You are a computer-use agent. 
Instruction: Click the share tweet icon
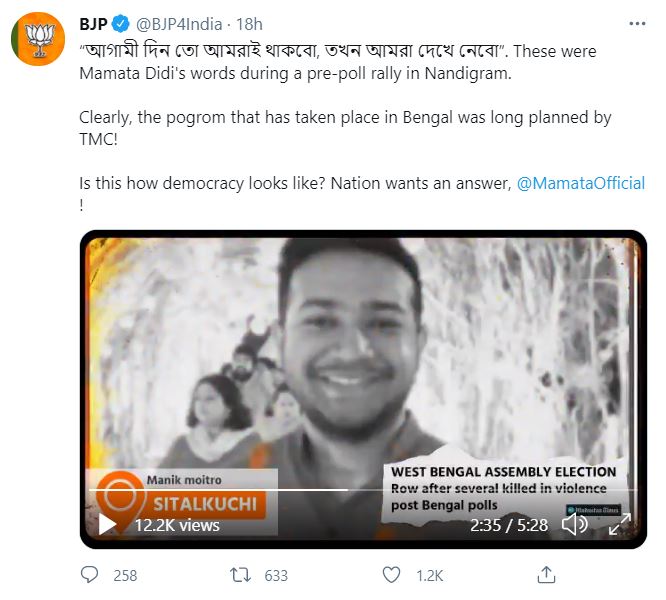click(x=546, y=575)
